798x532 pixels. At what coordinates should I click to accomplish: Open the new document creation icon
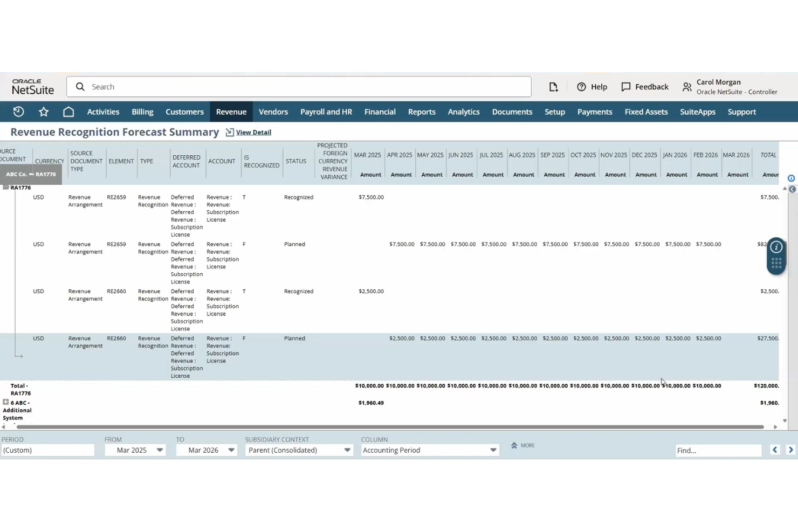tap(553, 86)
